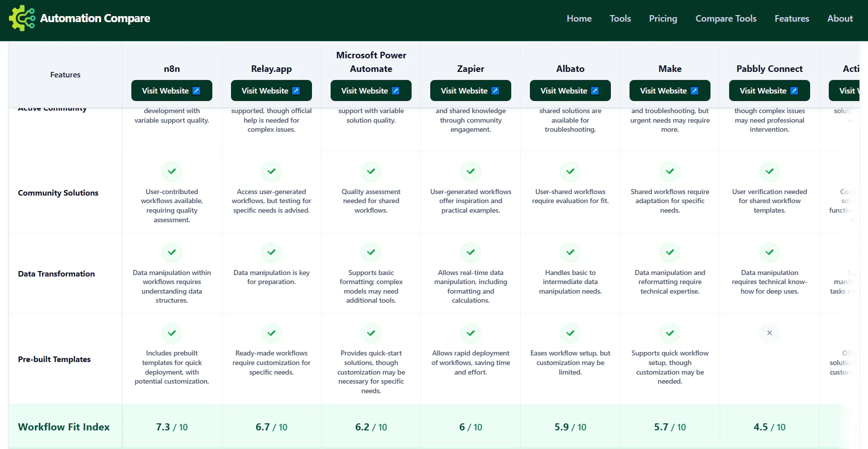Visit the Microsoft Power Automate website
The height and width of the screenshot is (449, 868).
click(x=371, y=91)
